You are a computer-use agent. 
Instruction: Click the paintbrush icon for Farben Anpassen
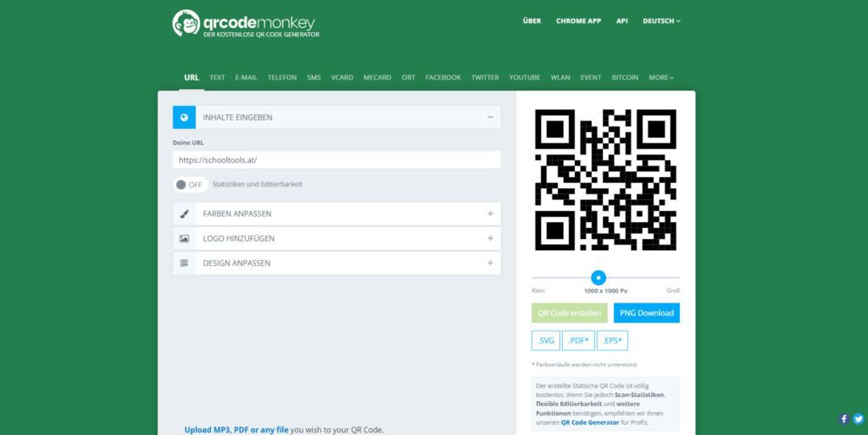[x=184, y=214]
